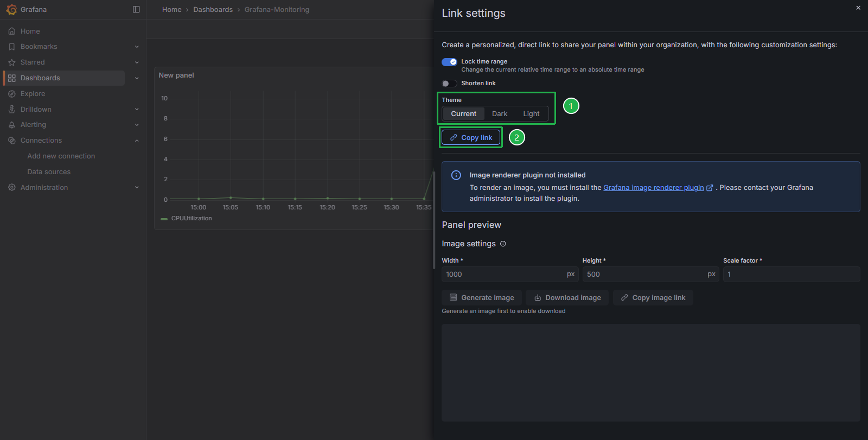Select the Dark theme option
Screen dimensions: 868x440
point(500,114)
